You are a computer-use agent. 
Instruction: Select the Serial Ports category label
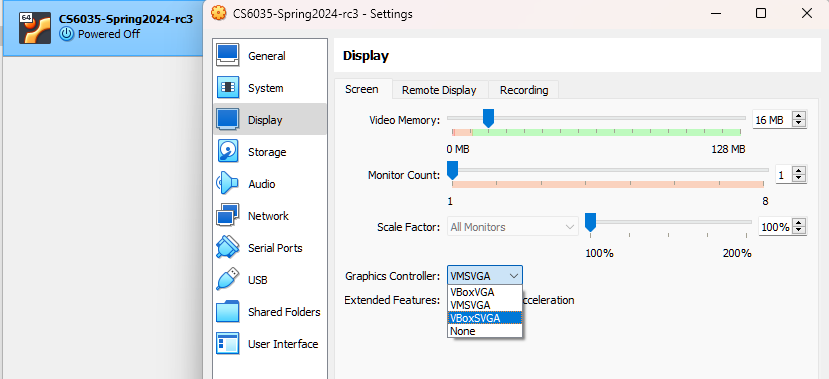pyautogui.click(x=275, y=248)
